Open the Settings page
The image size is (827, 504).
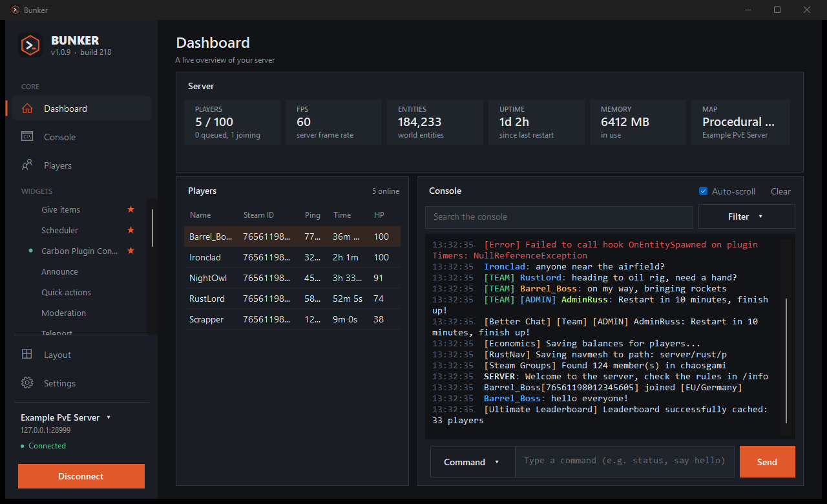(x=81, y=383)
